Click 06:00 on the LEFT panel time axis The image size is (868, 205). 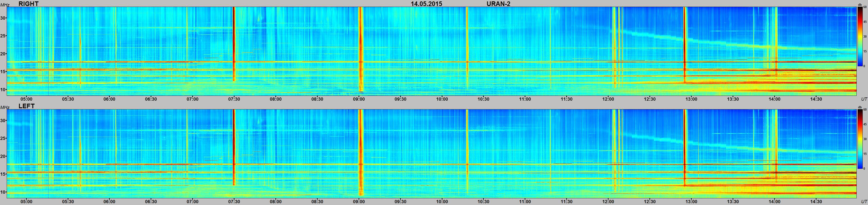[110, 201]
